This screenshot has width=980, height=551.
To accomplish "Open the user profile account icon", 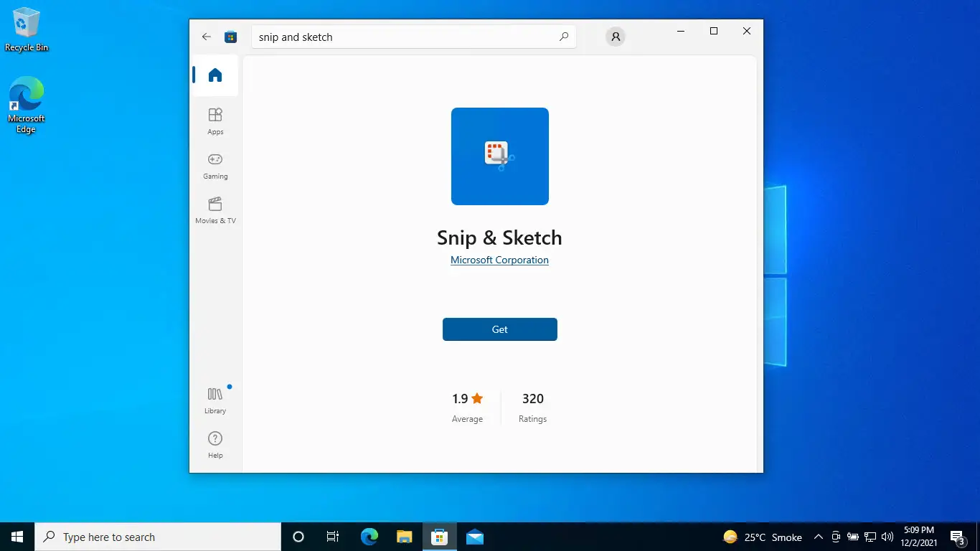I will [615, 37].
